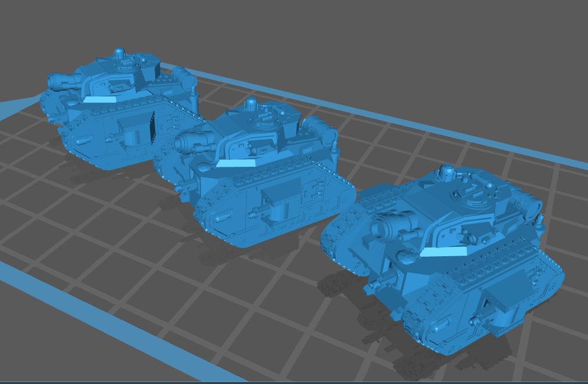The height and width of the screenshot is (384, 588).
Task: Click the main cannon muzzle of the middle tank
Action: point(182,142)
